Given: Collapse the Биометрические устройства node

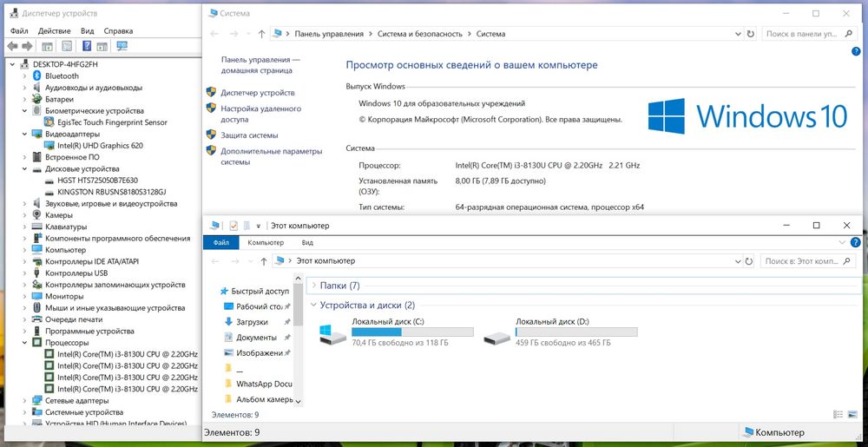Looking at the screenshot, I should tap(25, 110).
